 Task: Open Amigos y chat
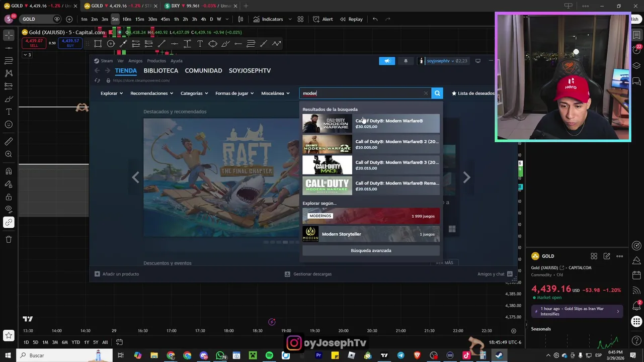495,274
